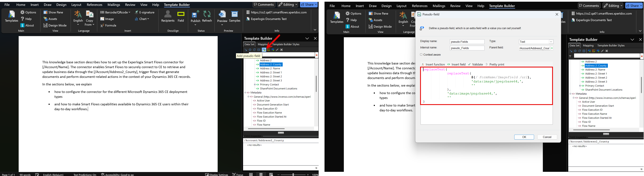The width and height of the screenshot is (644, 176).
Task: Insert a DocuSign Field from the ribbon
Action: click(x=181, y=17)
